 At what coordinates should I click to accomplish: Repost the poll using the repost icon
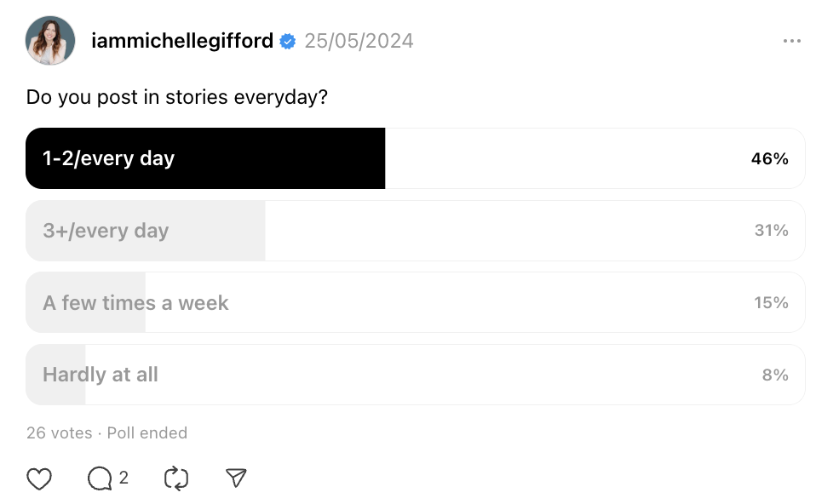[175, 478]
